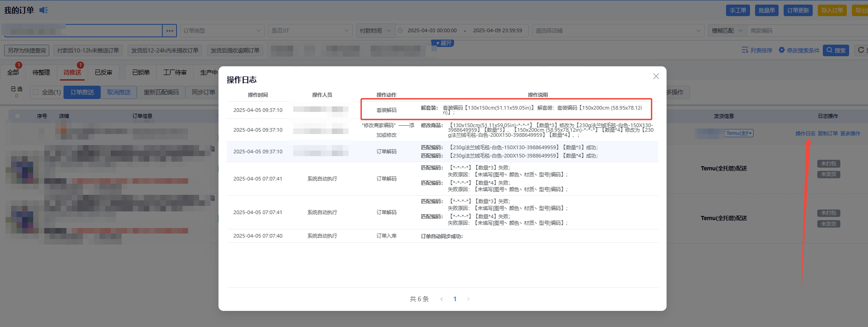Switch to the 待整理 tab
The height and width of the screenshot is (327, 868).
point(41,73)
